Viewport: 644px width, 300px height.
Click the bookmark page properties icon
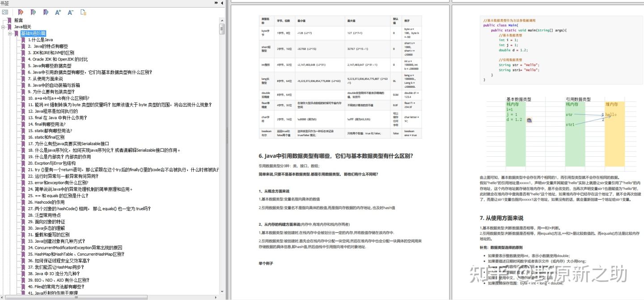coord(83,12)
